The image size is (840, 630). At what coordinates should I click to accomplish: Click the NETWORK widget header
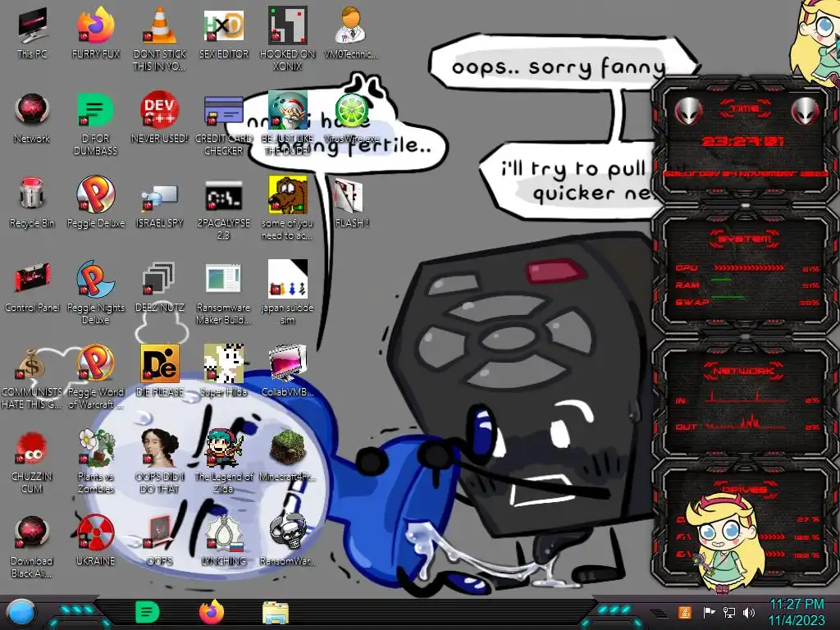click(744, 370)
